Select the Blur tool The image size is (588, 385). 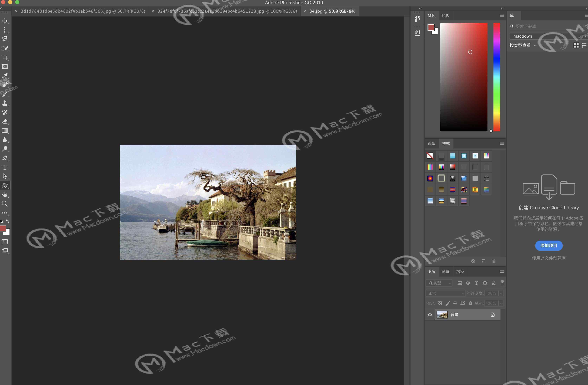click(x=5, y=140)
